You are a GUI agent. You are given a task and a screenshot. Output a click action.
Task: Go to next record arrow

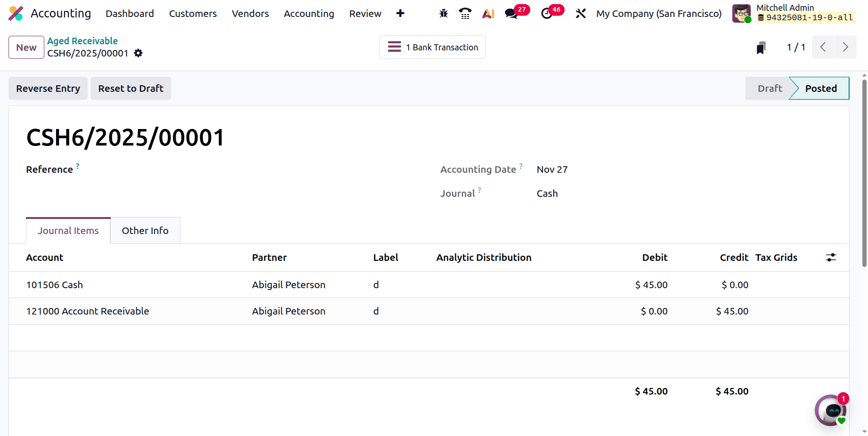845,47
